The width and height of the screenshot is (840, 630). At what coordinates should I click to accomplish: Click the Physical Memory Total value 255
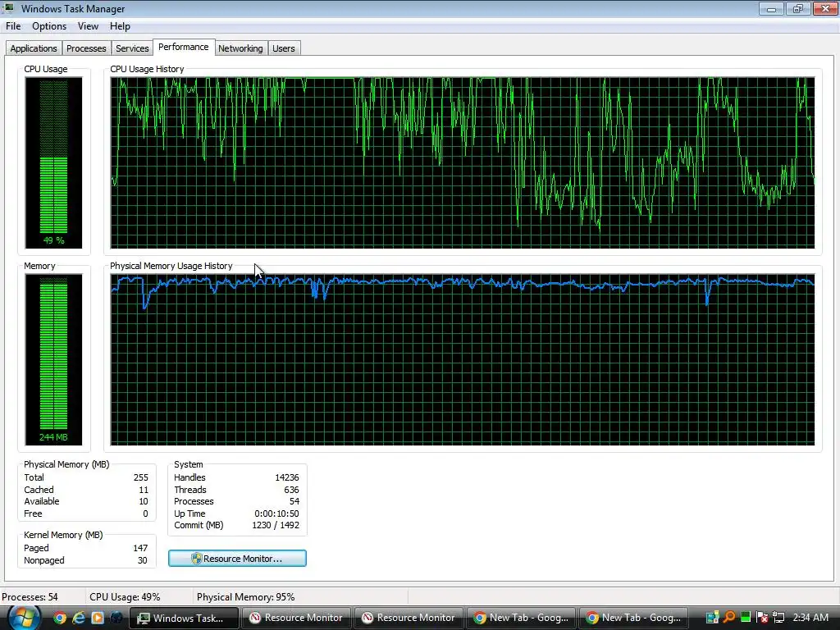(141, 477)
